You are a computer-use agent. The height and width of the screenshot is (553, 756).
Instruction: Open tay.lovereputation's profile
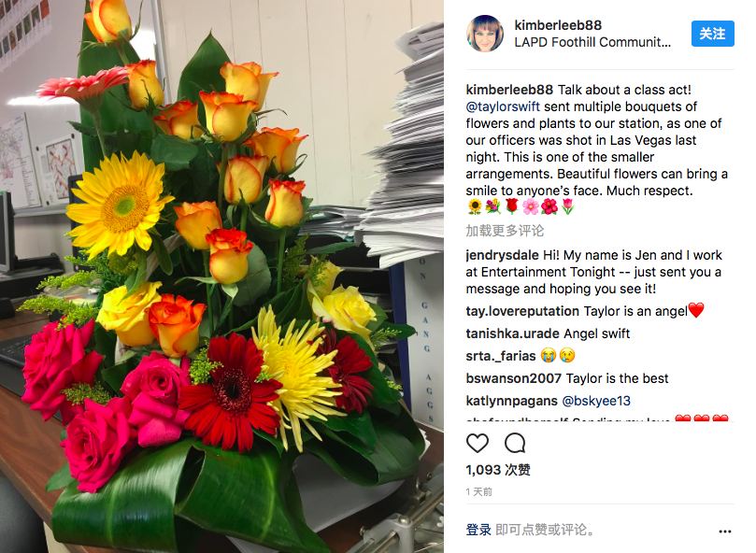[522, 311]
